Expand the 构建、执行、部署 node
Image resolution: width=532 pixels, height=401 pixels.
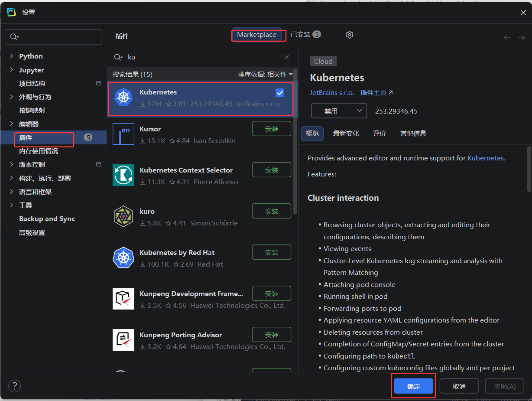tap(12, 178)
